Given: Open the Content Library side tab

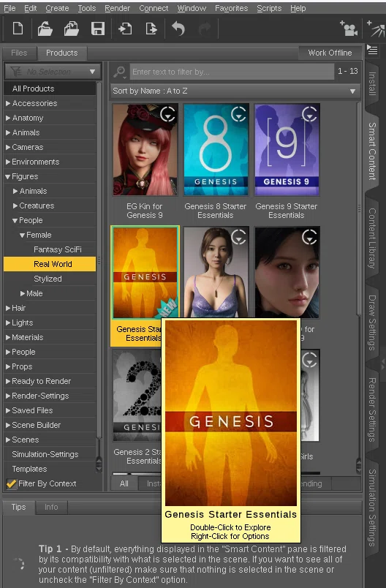Looking at the screenshot, I should point(372,238).
